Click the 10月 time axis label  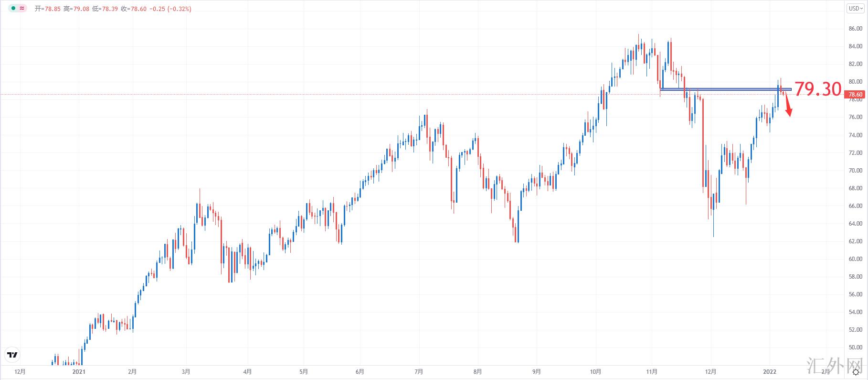(x=595, y=372)
